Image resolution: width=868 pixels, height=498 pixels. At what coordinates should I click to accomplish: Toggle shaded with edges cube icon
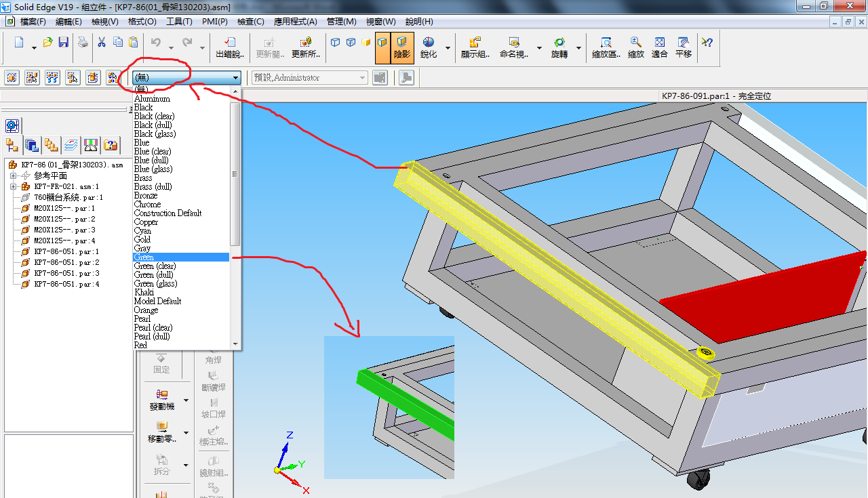tap(382, 47)
